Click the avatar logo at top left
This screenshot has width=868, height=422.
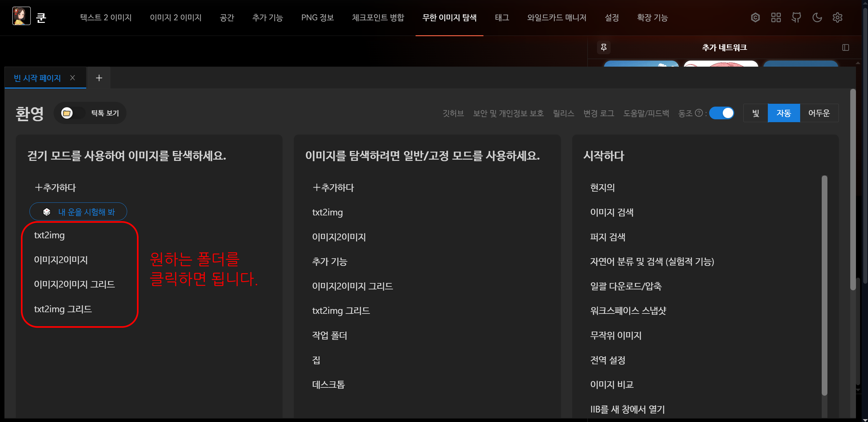21,16
